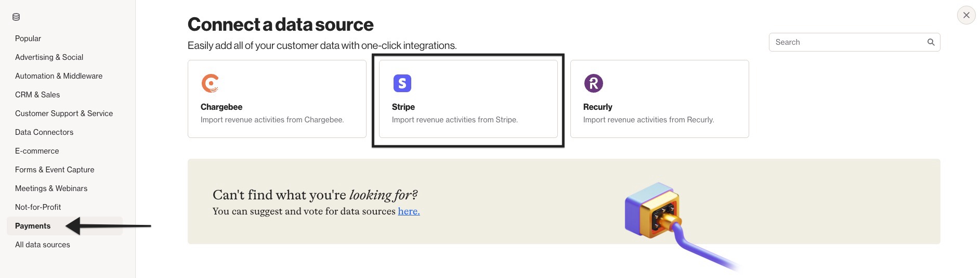Show All data sources
980x278 pixels.
pyautogui.click(x=43, y=245)
